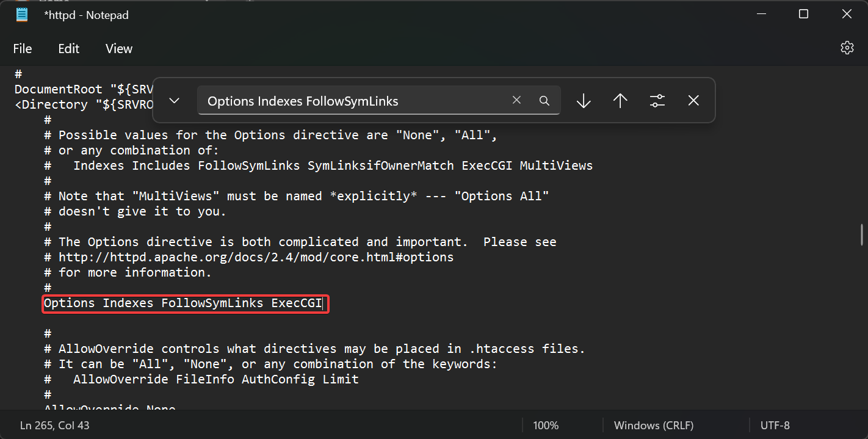Open Notepad settings via the gear icon
Screen dimensions: 868x439
pyautogui.click(x=847, y=47)
